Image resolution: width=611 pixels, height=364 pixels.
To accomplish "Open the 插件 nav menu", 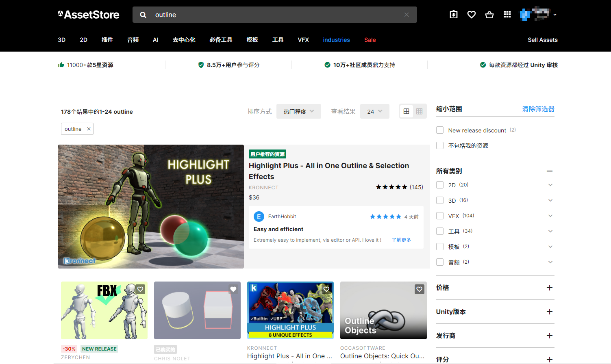I will coord(107,40).
